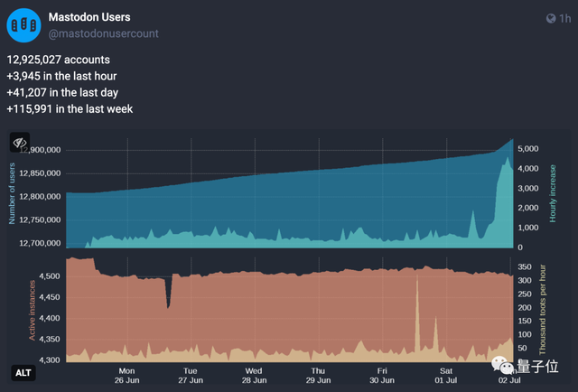Click the Fri 30 Jun date label
Viewport: 578px width, 392px height.
click(x=382, y=375)
